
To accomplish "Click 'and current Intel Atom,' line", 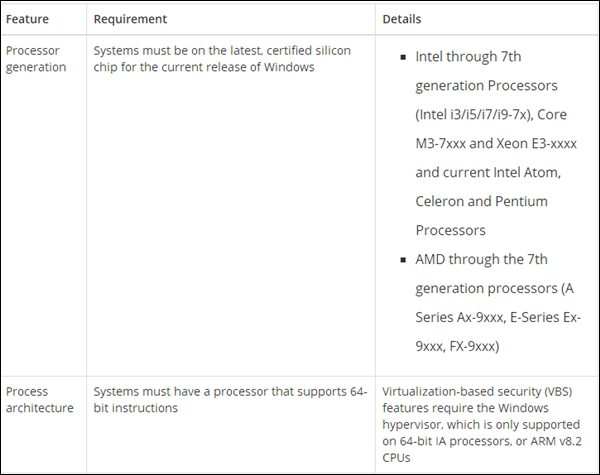I will click(488, 173).
